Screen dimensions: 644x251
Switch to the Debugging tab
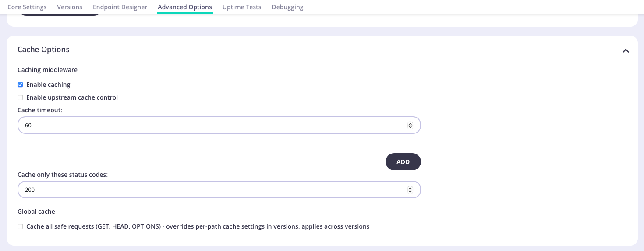click(x=287, y=7)
